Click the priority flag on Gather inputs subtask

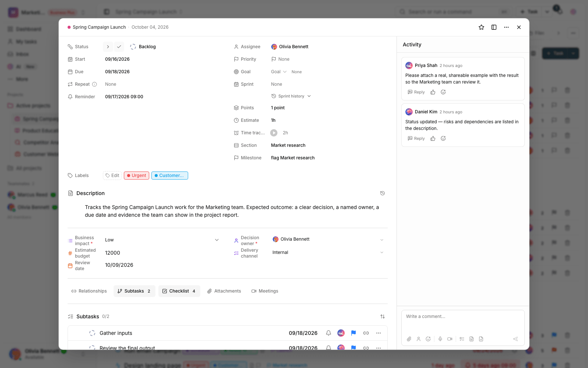pyautogui.click(x=354, y=333)
